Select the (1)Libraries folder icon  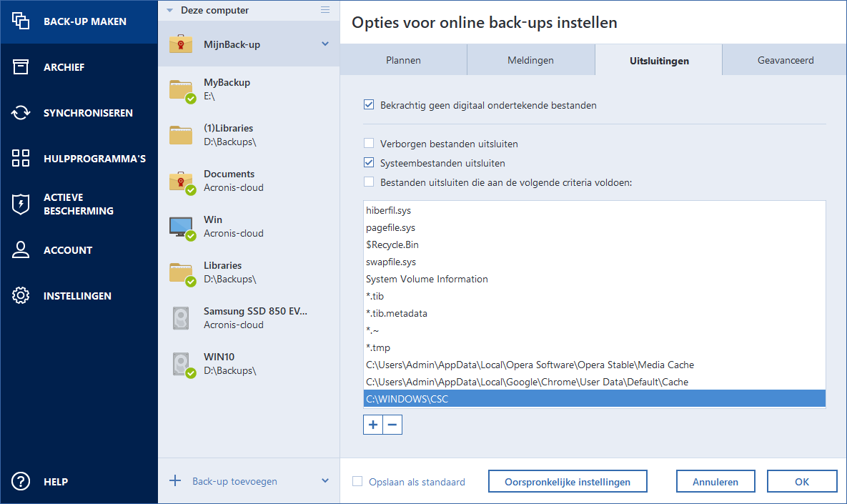180,135
